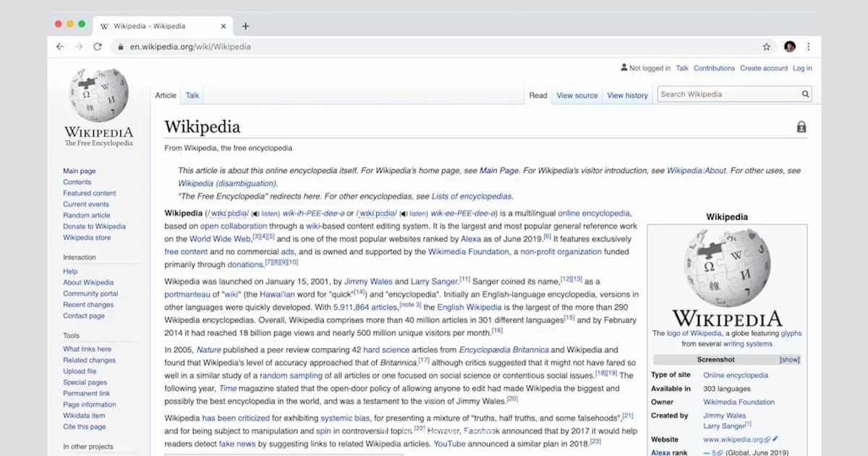The image size is (868, 456).
Task: Click the browser back arrow
Action: [60, 46]
